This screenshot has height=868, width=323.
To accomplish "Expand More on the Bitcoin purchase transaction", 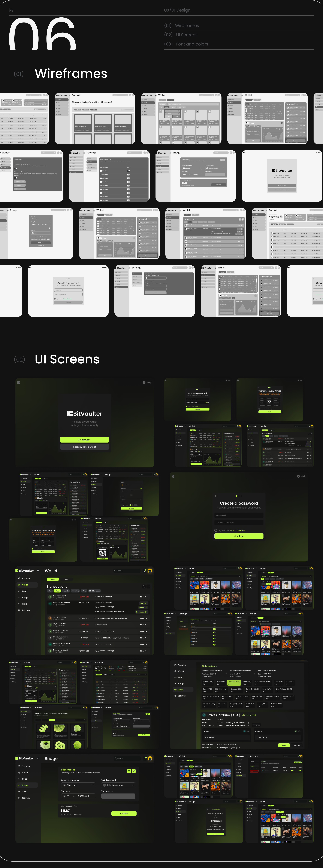I will click(x=144, y=618).
